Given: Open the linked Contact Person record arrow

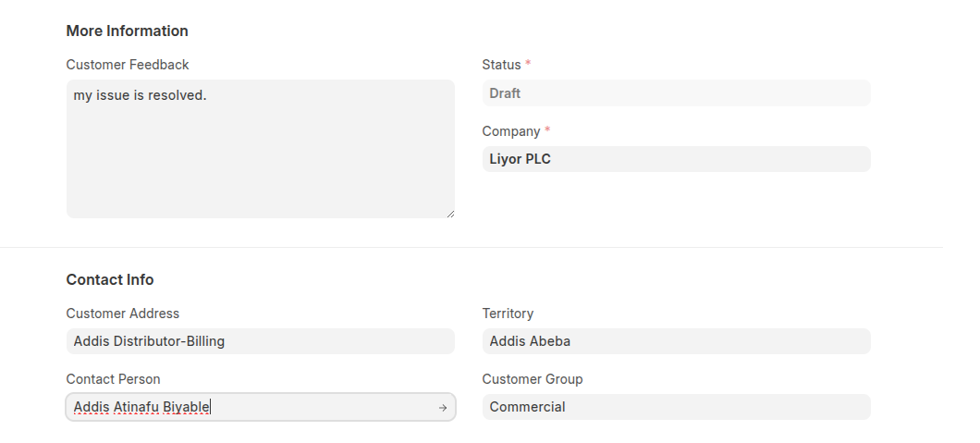Looking at the screenshot, I should [x=443, y=408].
